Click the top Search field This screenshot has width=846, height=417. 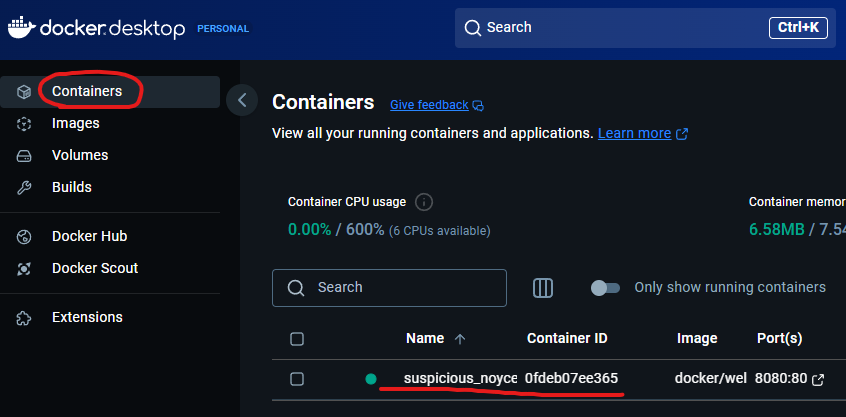[645, 28]
